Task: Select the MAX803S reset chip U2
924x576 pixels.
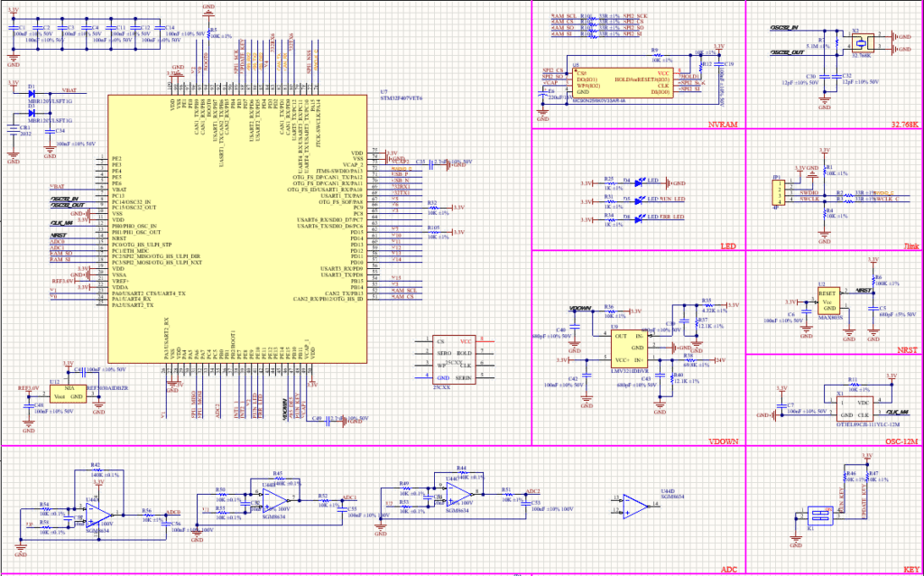Action: (x=828, y=301)
